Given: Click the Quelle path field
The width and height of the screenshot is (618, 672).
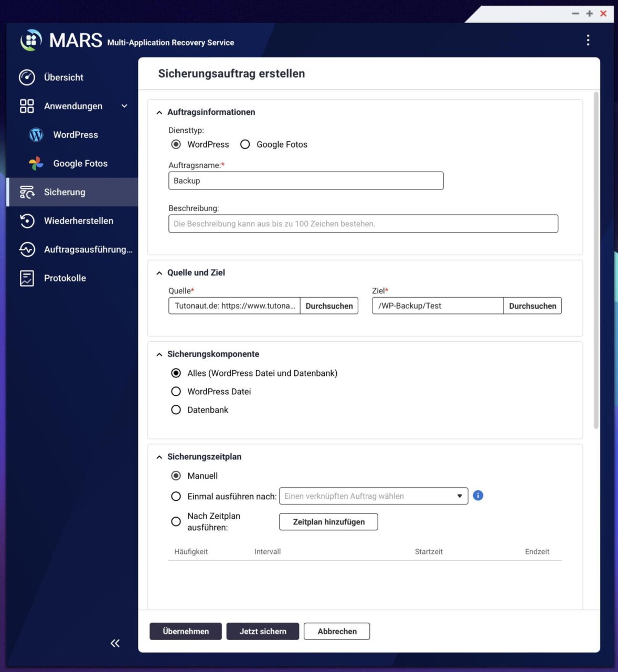Looking at the screenshot, I should click(234, 306).
